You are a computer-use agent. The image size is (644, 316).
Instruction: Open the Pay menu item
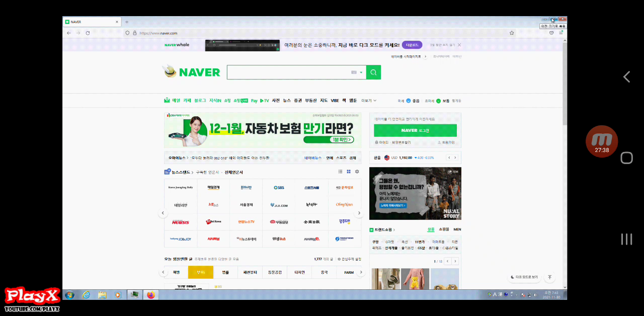[254, 101]
